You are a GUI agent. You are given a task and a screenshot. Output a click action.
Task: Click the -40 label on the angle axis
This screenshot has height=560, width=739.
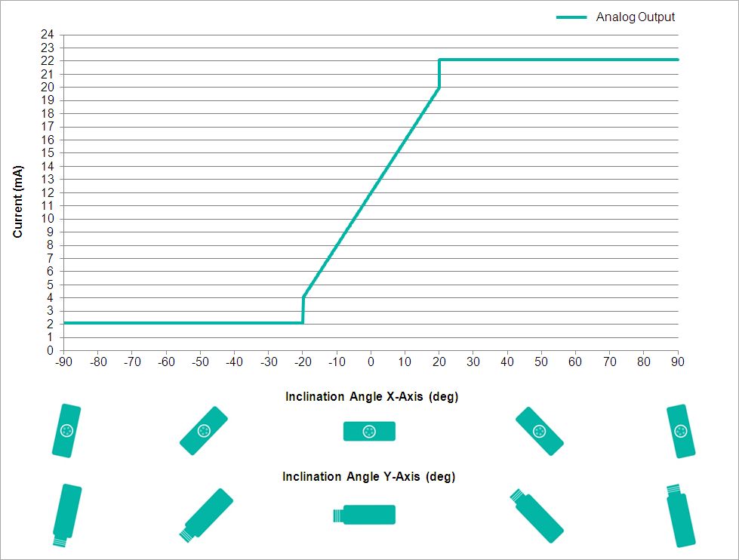(x=234, y=362)
